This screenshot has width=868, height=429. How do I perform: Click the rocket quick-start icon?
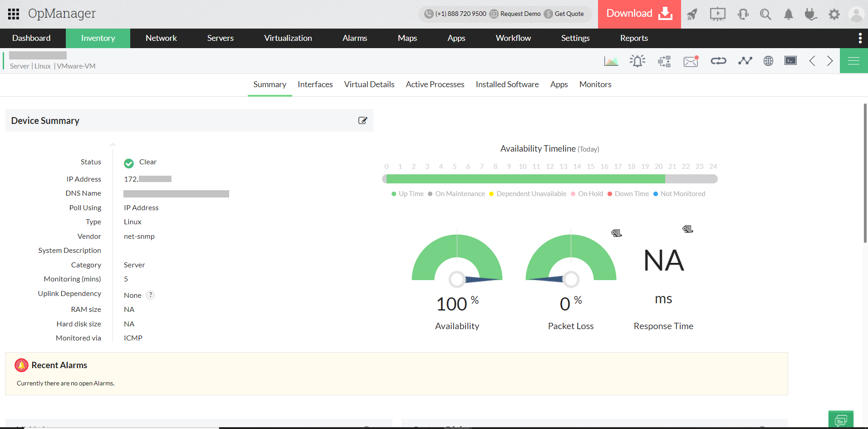point(692,15)
